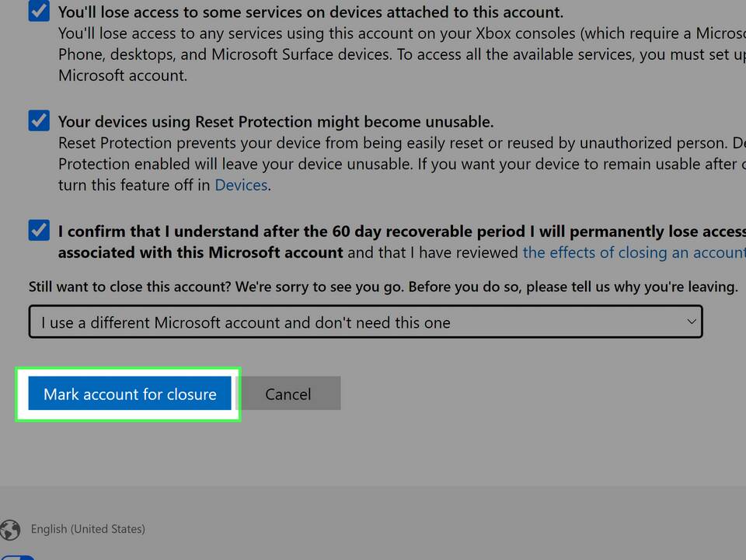The image size is (746, 560).
Task: Click the "Your devices using Reset Protection" heading
Action: tap(276, 122)
